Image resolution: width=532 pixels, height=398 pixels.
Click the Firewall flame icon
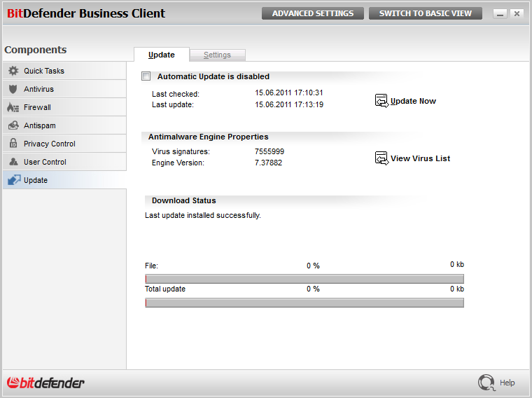coord(13,107)
